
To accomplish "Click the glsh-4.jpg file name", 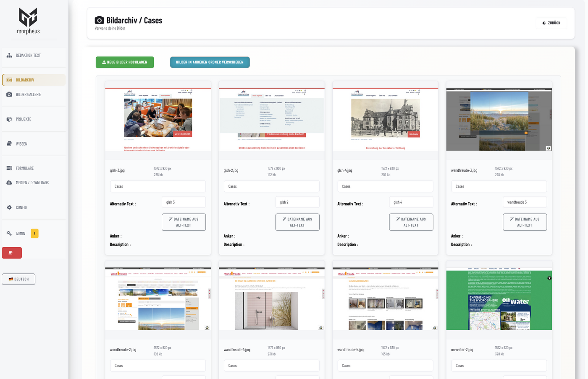I will point(345,170).
